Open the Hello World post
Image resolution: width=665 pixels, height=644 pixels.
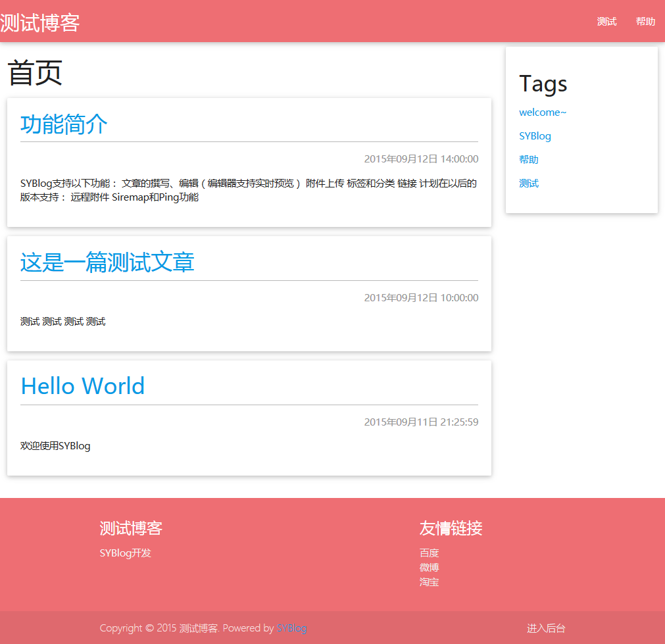(83, 386)
